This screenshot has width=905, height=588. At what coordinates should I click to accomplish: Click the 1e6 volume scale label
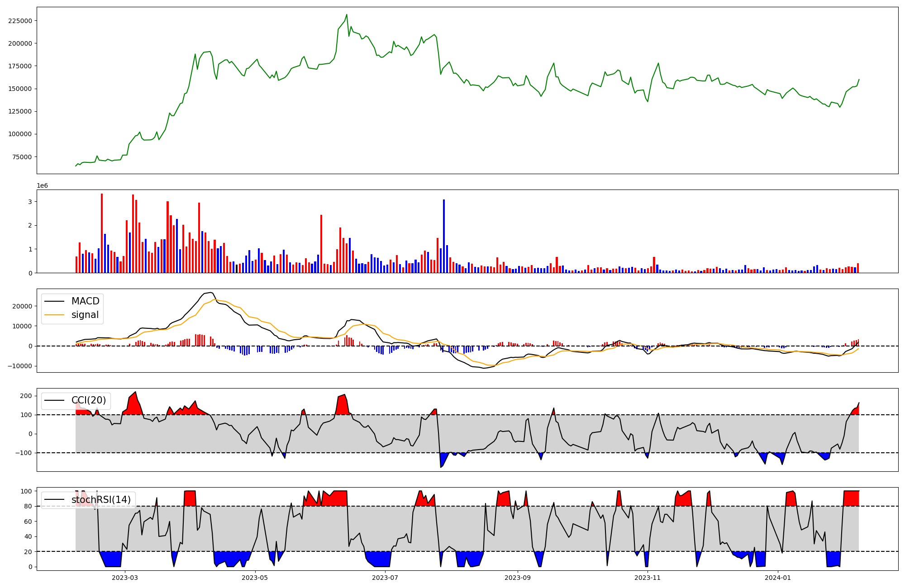pyautogui.click(x=42, y=186)
